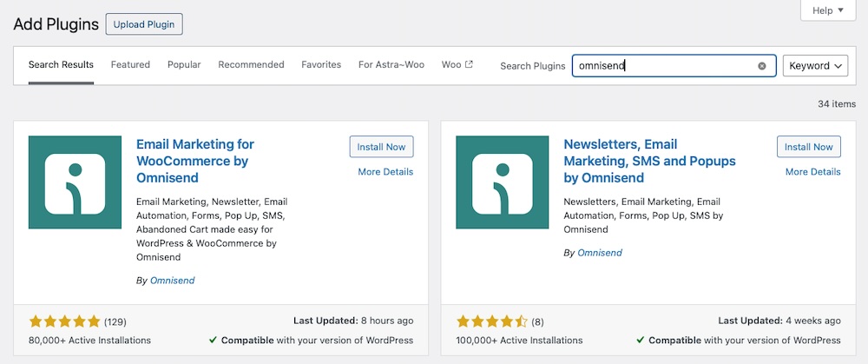Click the Upload Plugin button

click(x=144, y=24)
